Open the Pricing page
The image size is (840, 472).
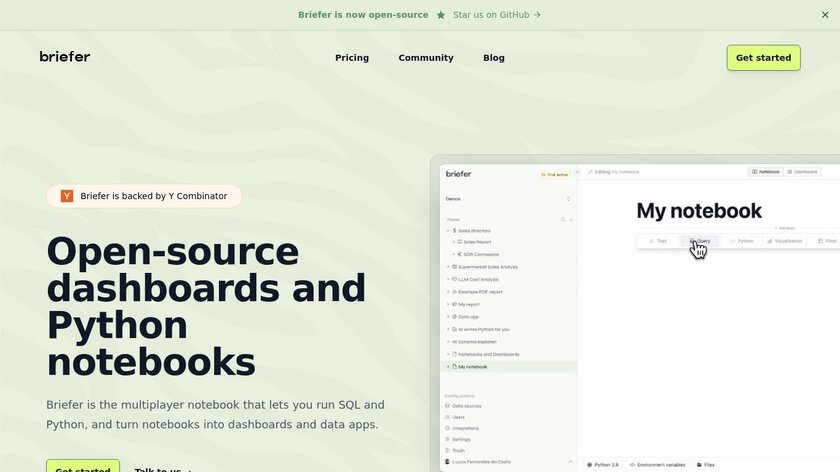point(352,58)
